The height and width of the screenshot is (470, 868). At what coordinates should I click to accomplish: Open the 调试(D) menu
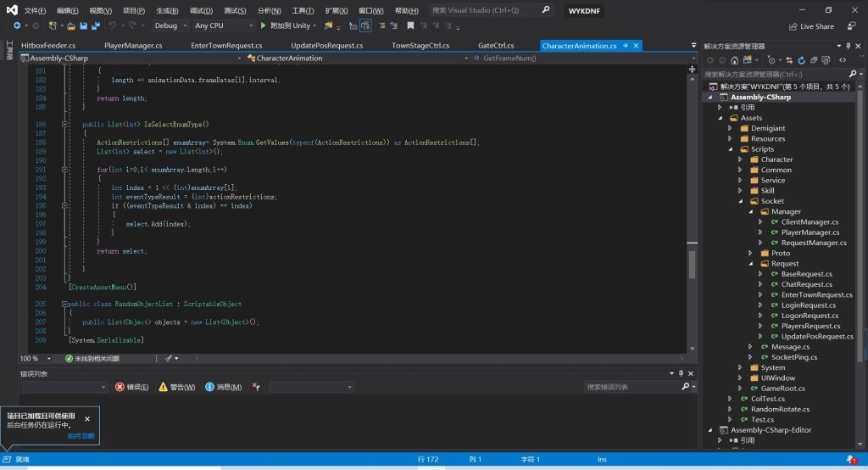tap(201, 10)
